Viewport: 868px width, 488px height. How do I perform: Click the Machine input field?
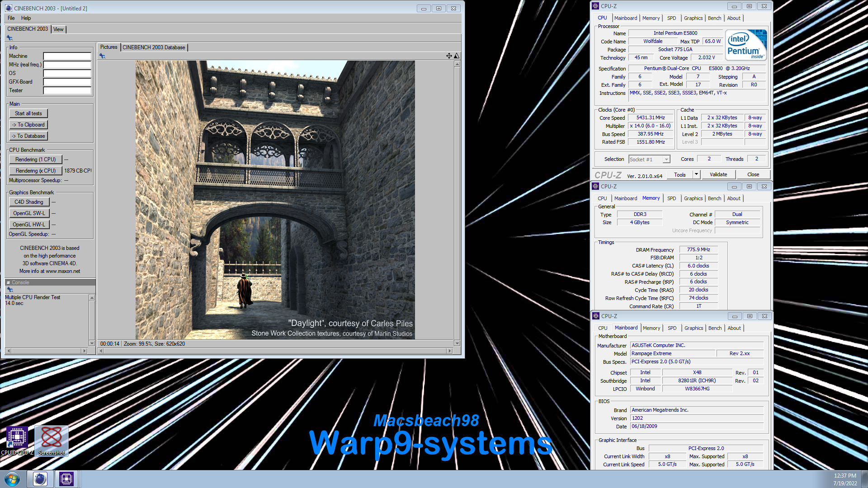tap(67, 56)
